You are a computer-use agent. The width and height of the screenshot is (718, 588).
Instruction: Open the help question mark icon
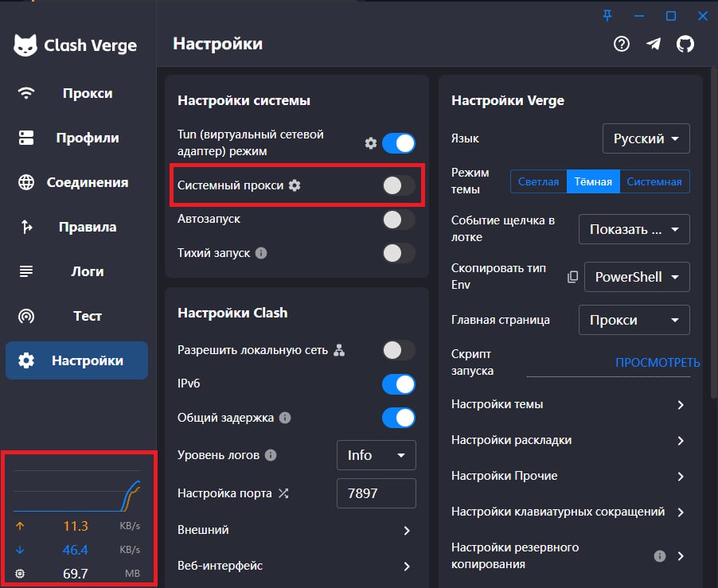coord(622,44)
